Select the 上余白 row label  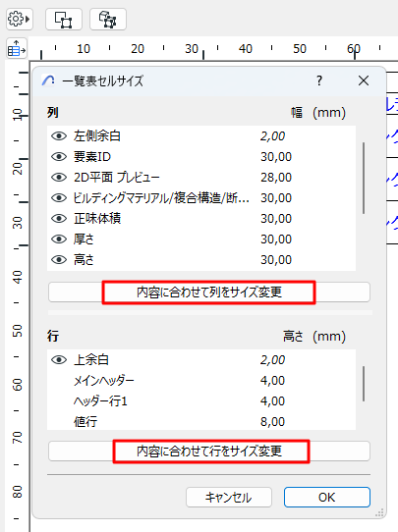(91, 359)
